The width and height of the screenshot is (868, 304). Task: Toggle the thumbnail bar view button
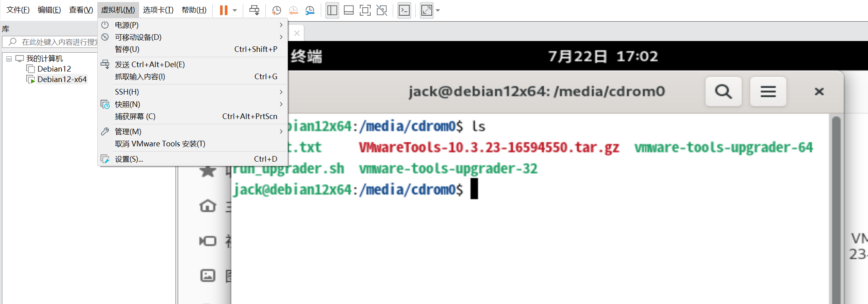point(349,10)
